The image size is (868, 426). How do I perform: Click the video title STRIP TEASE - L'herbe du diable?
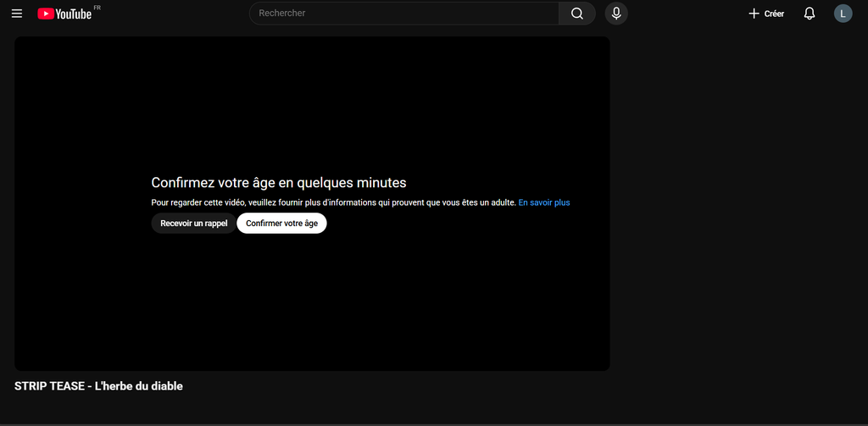(x=98, y=386)
